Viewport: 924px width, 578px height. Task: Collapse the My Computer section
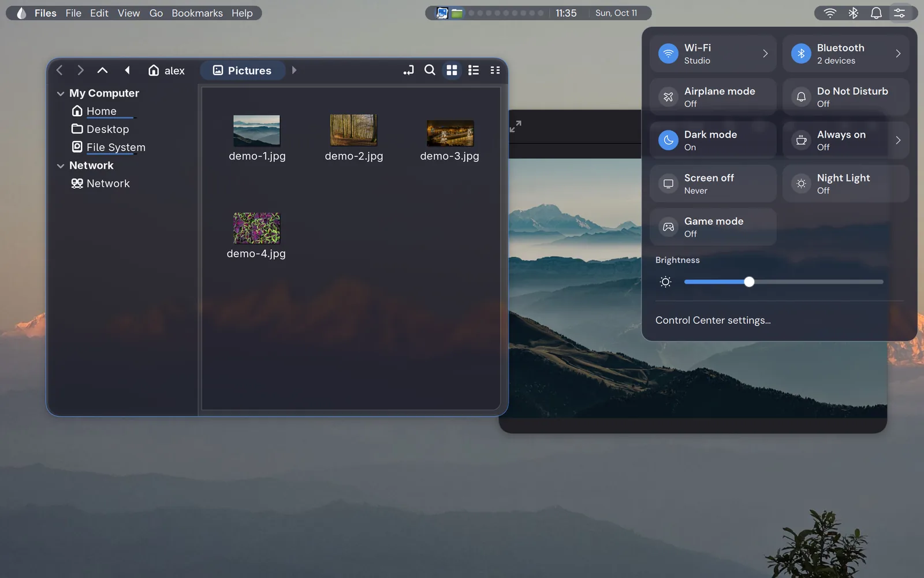pyautogui.click(x=61, y=94)
